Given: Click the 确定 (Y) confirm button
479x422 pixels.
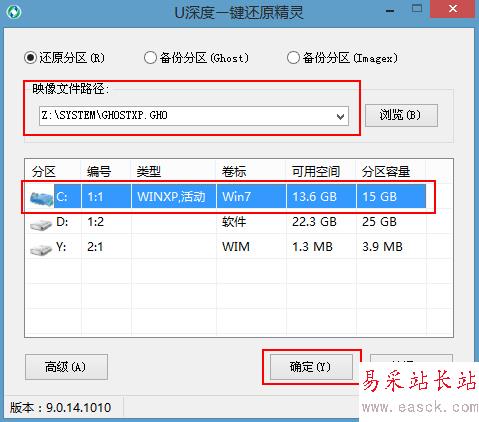Looking at the screenshot, I should (311, 367).
